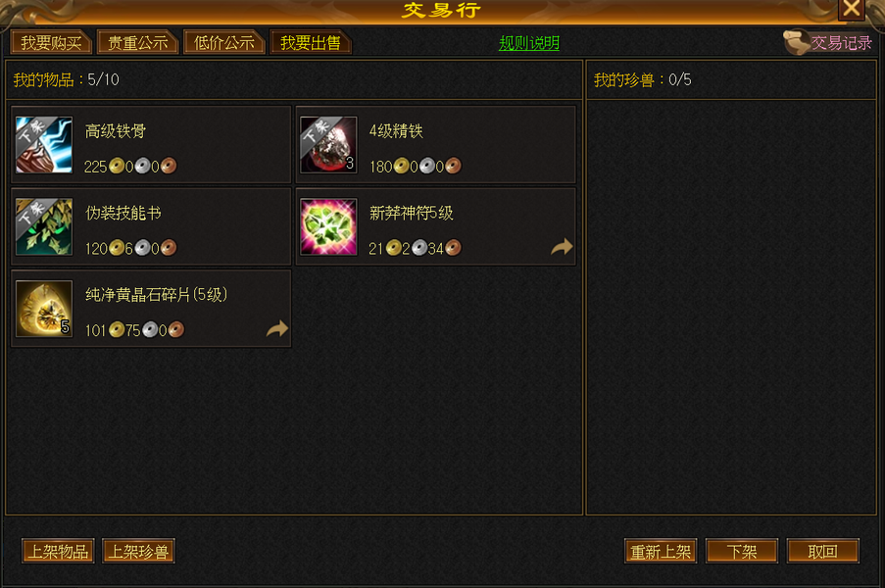Click the 取回 button

click(x=823, y=552)
